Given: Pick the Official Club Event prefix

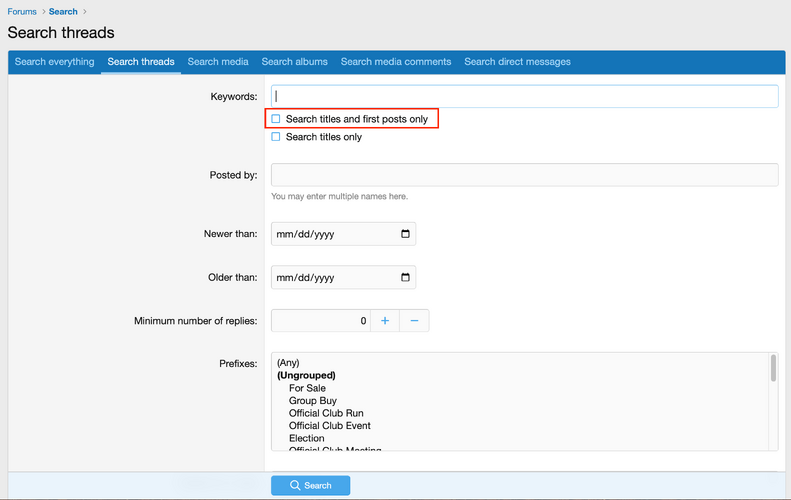Looking at the screenshot, I should [329, 425].
